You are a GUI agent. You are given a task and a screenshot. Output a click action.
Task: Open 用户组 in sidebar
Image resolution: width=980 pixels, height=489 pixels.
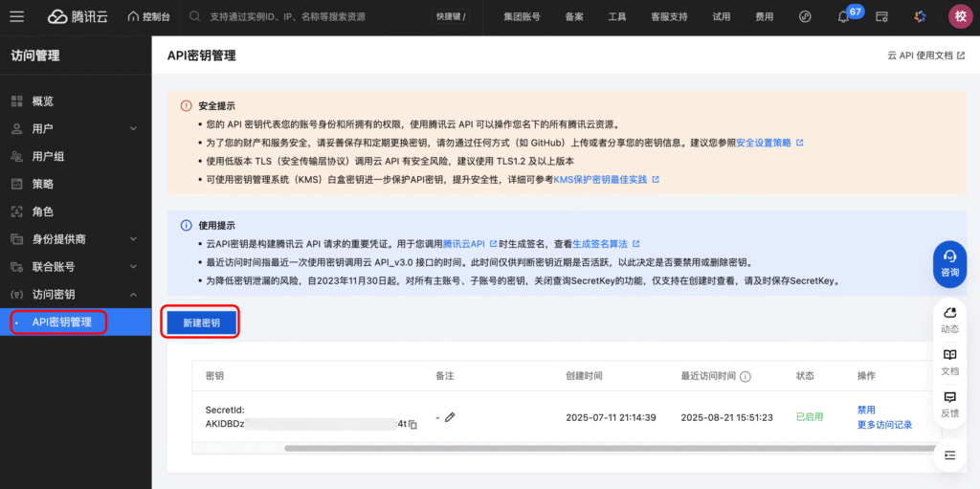[x=75, y=156]
